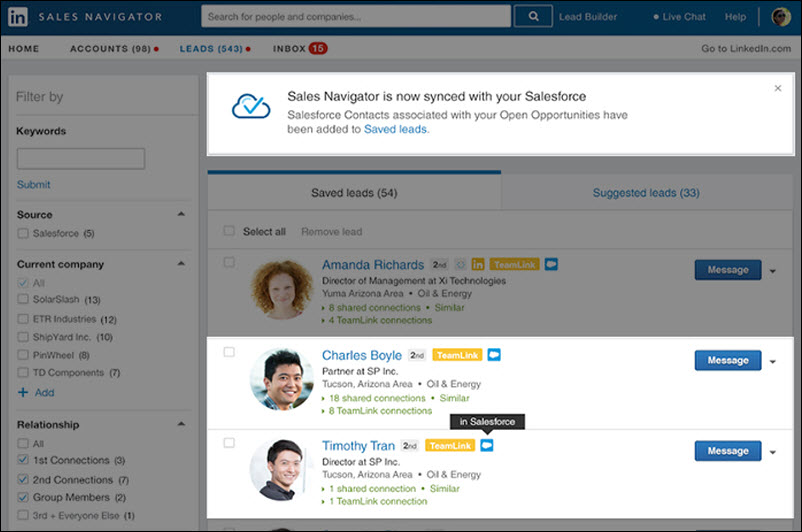
Task: Click the TeamLink badge beside Charles Boyle
Action: (457, 355)
